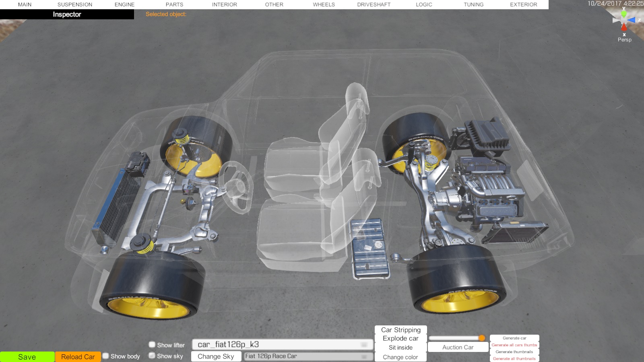644x362 pixels.
Task: Click the white left-pointing gizmo cone
Action: point(616,20)
